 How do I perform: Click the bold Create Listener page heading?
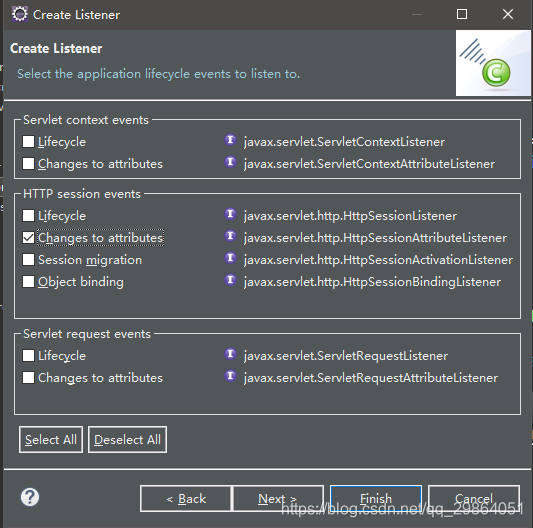click(x=56, y=48)
